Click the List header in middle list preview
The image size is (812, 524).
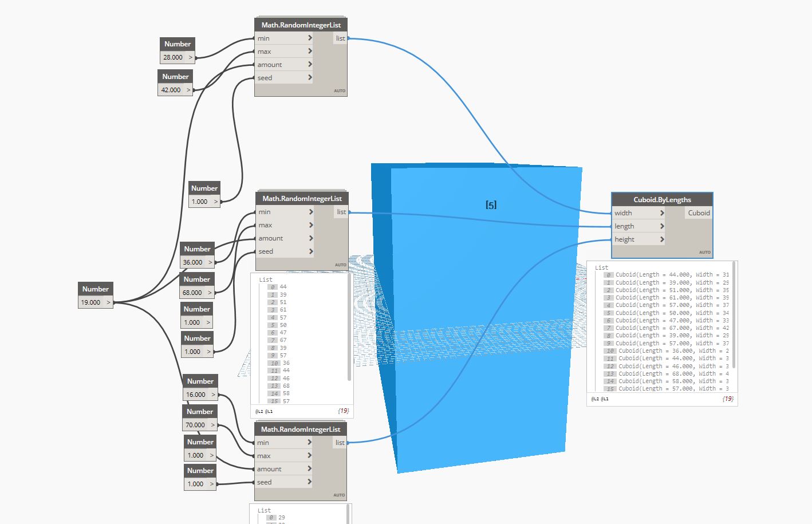pos(266,279)
